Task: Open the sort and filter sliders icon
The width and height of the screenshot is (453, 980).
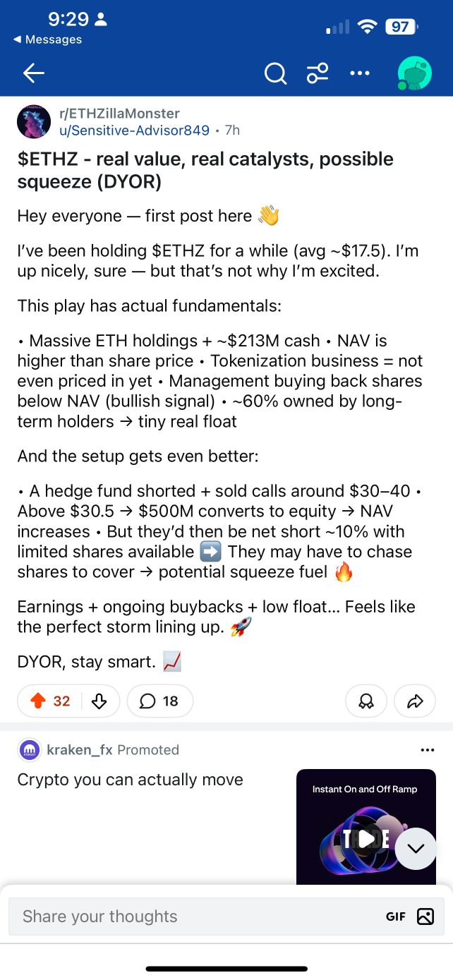Action: pos(318,73)
